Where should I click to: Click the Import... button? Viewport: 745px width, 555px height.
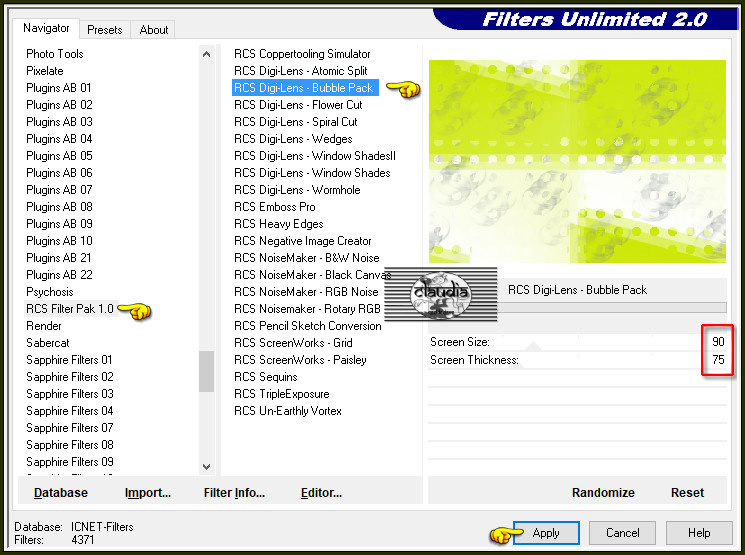[x=148, y=493]
